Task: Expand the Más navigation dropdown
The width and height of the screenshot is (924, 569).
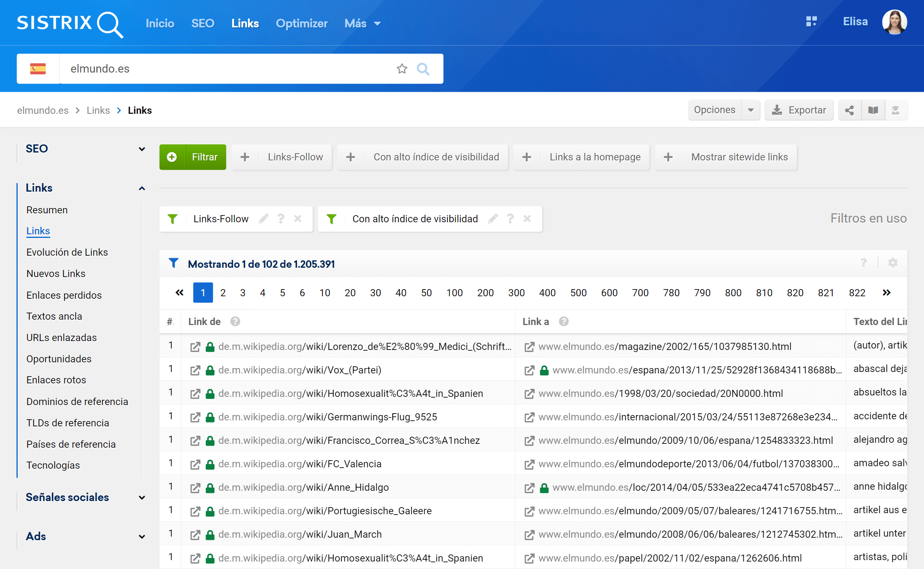Action: 362,24
